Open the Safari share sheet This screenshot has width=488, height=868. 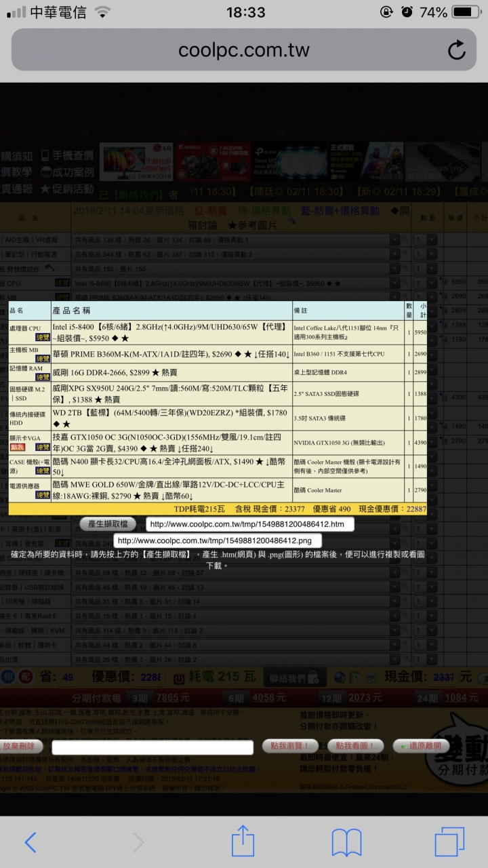[243, 841]
